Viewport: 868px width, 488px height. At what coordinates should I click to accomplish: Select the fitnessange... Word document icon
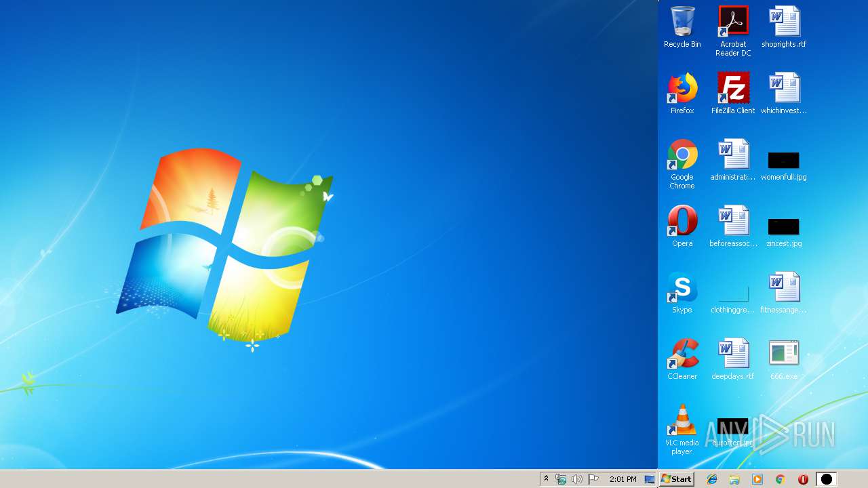point(784,293)
